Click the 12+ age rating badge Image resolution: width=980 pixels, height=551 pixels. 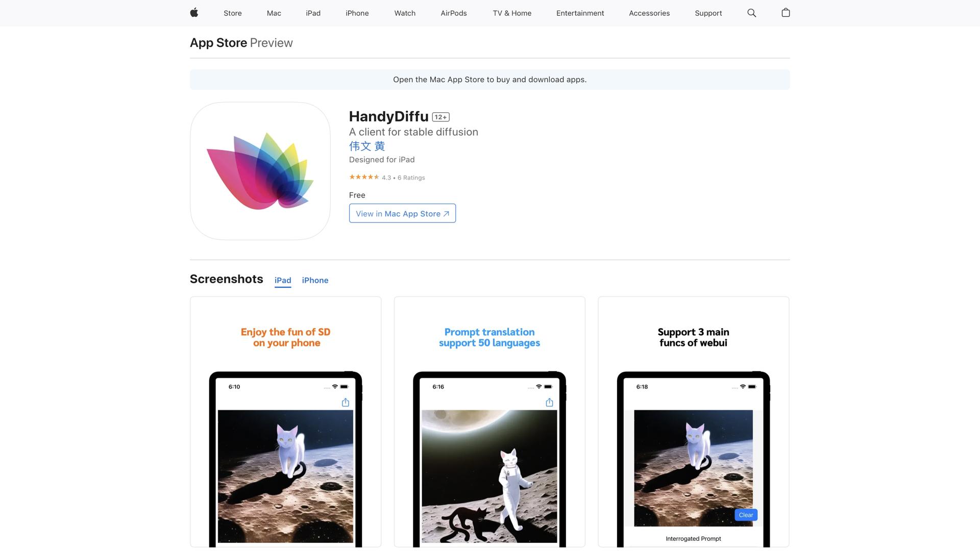(x=440, y=117)
